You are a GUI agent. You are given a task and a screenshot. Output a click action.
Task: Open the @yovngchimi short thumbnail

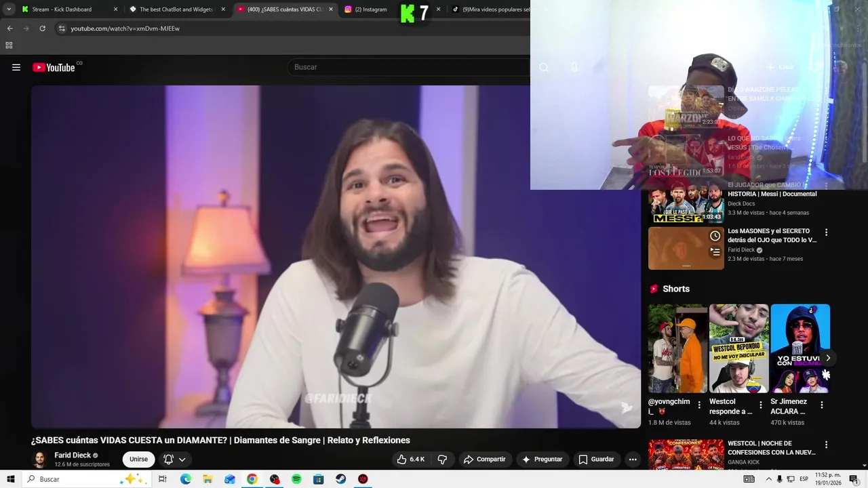point(678,348)
